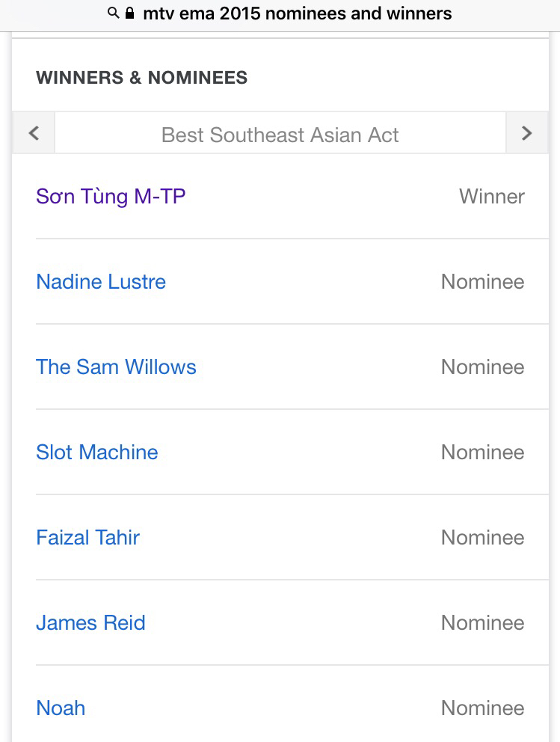Screen dimensions: 560x742
Task: Open the Nadine Lustre link
Action: (101, 282)
